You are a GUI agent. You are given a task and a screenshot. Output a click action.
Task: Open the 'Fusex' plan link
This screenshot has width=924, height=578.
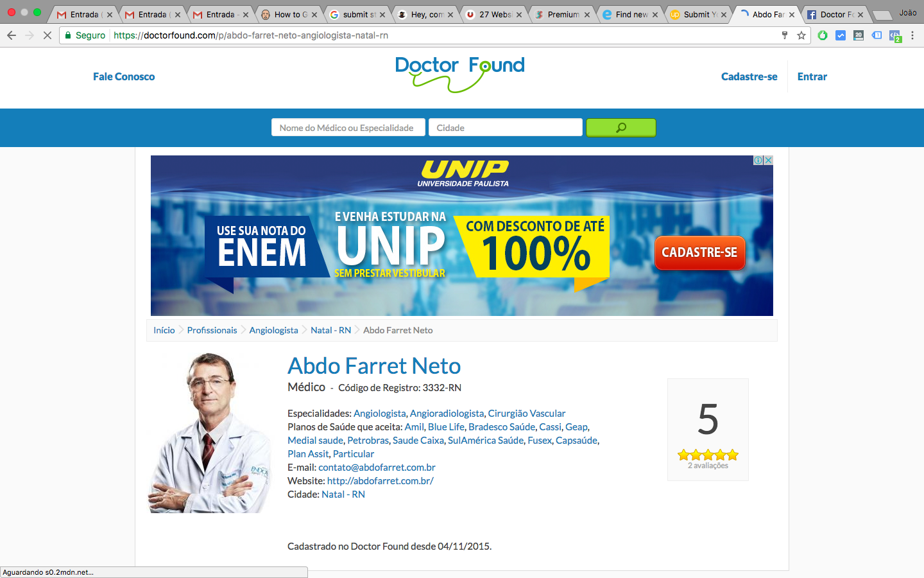pos(540,441)
